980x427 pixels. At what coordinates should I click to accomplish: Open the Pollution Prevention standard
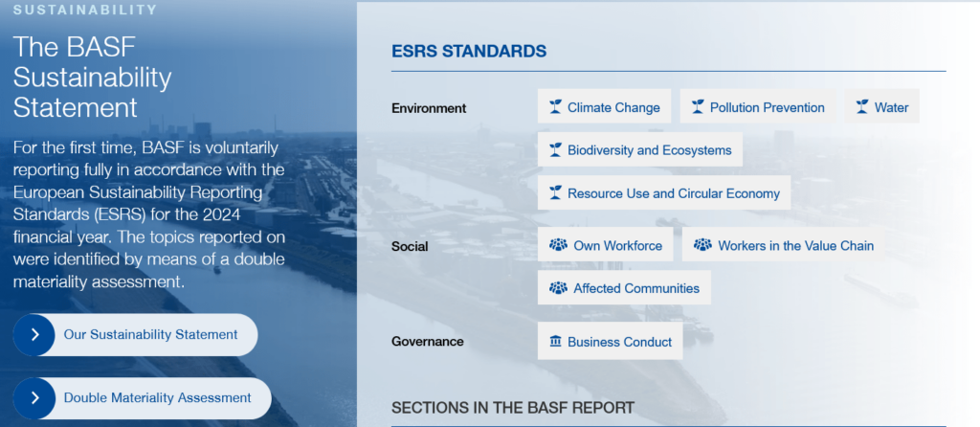(758, 106)
